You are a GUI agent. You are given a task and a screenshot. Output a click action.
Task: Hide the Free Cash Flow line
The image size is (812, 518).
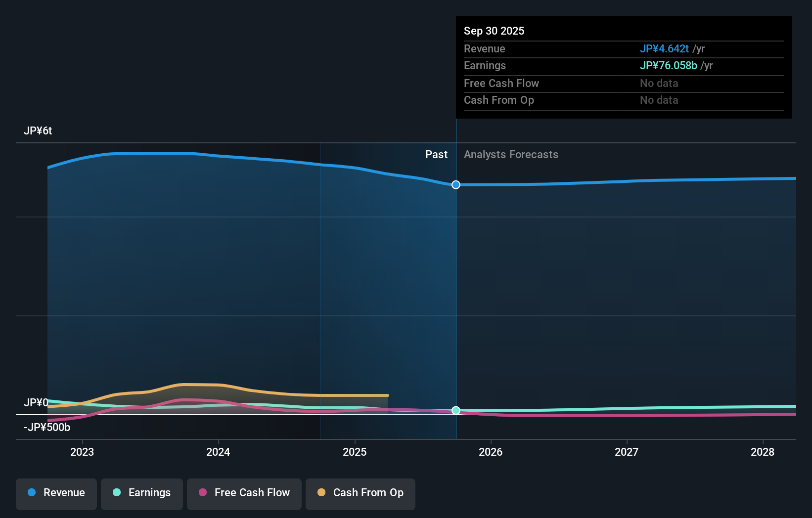point(244,493)
